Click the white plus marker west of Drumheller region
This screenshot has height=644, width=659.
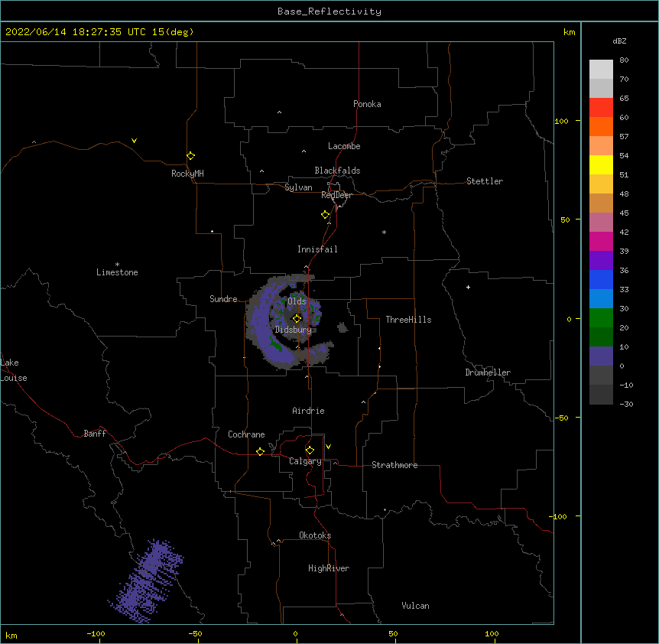pos(468,287)
